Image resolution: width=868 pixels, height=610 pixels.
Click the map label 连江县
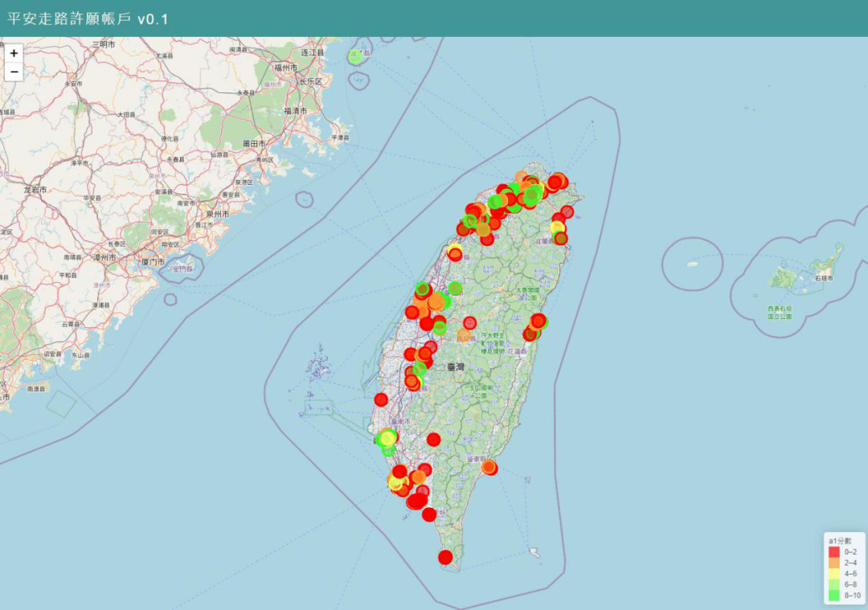[x=312, y=52]
